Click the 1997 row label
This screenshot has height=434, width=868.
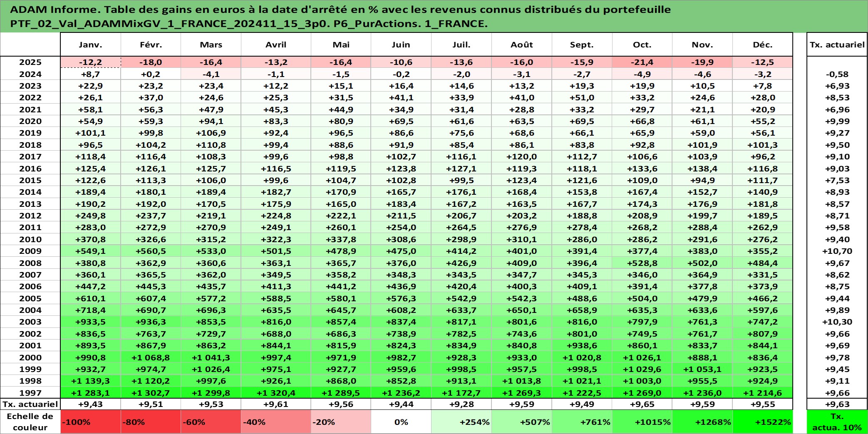point(30,393)
